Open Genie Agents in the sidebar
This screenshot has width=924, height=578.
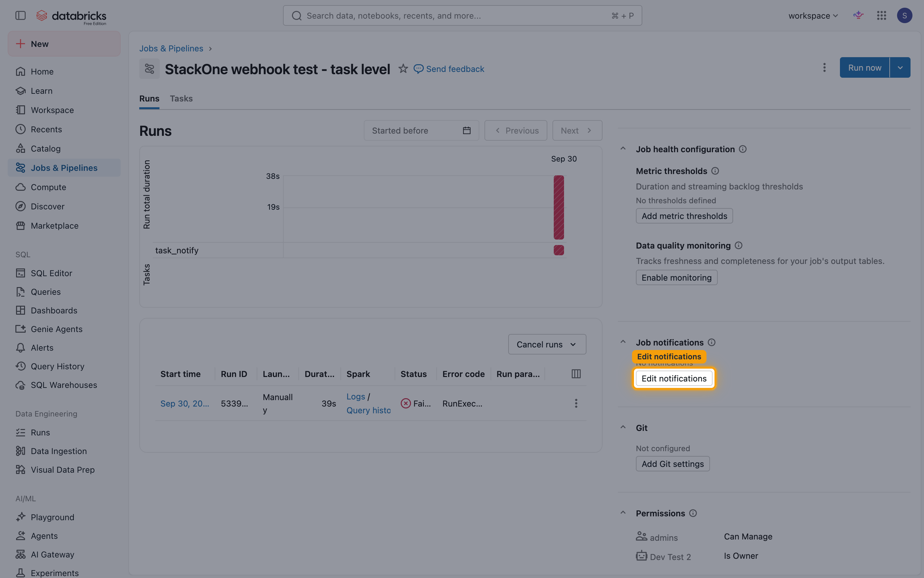(x=64, y=329)
